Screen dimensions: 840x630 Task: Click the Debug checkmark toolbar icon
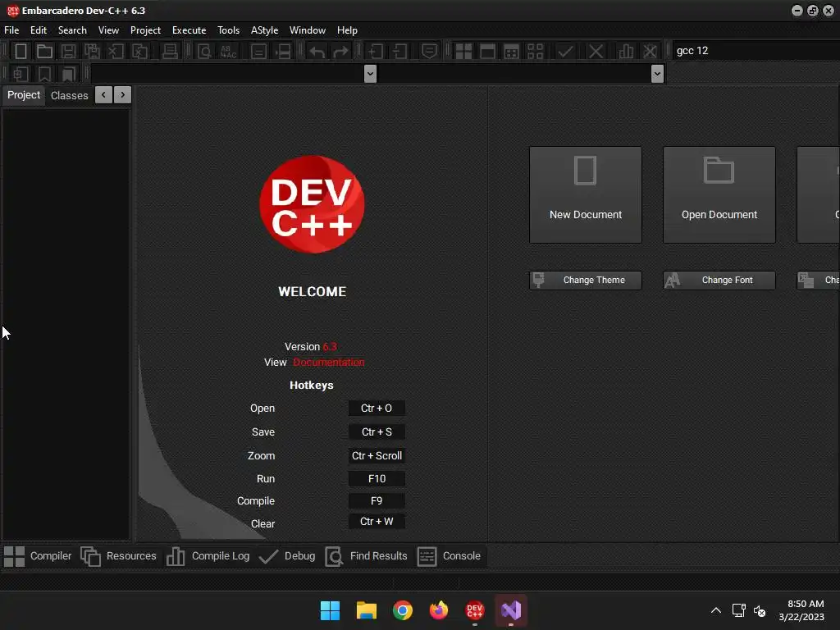tap(565, 52)
